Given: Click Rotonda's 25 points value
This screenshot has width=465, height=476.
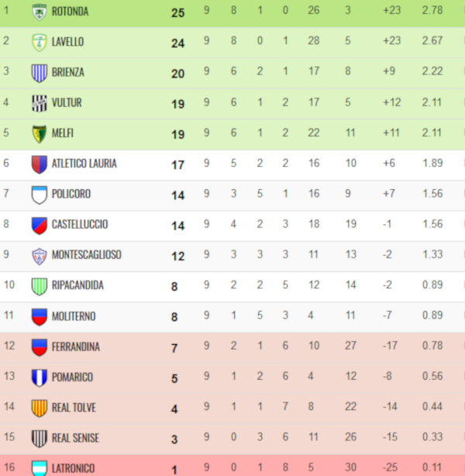Looking at the screenshot, I should coord(178,12).
